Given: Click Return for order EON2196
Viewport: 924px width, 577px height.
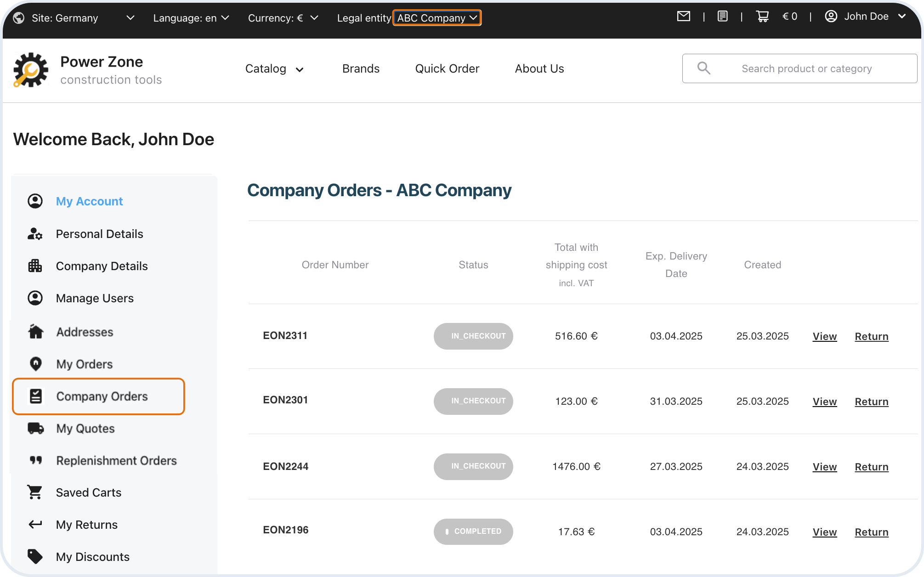Looking at the screenshot, I should coord(871,532).
